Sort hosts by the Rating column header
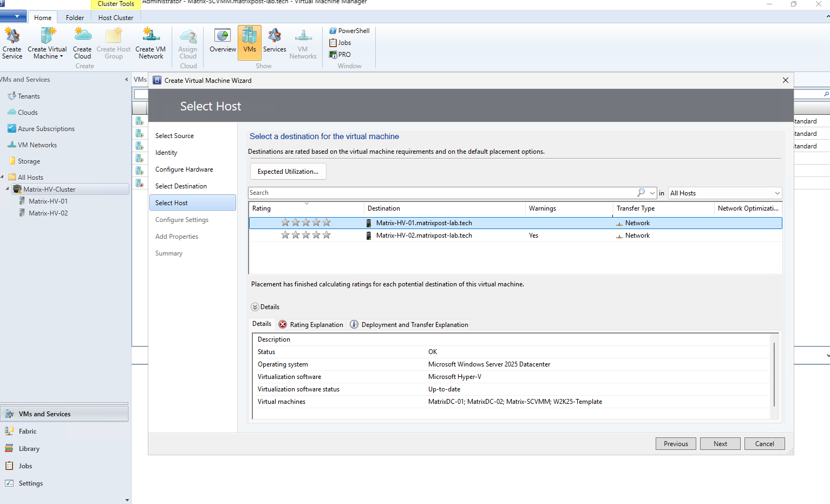830x504 pixels. tap(306, 208)
